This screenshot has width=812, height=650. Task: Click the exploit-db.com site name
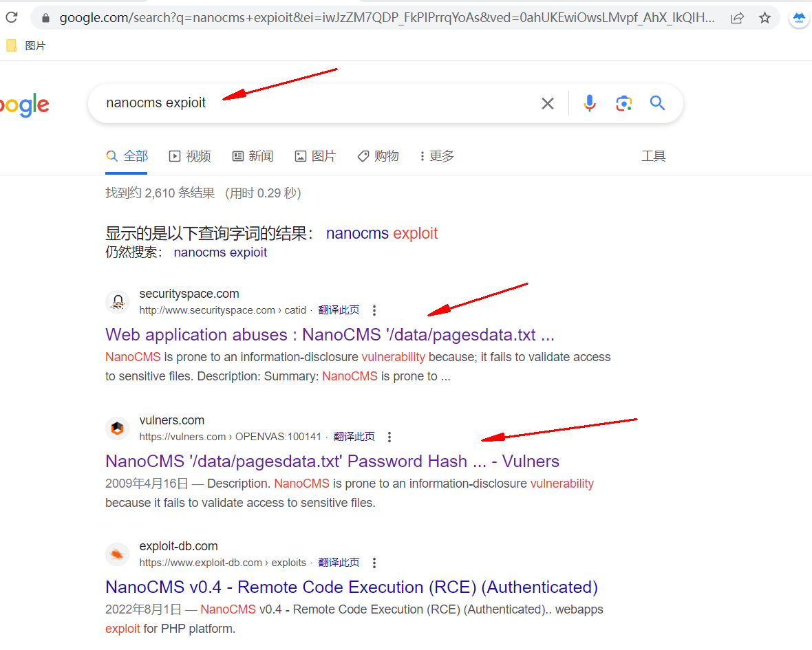[x=178, y=546]
